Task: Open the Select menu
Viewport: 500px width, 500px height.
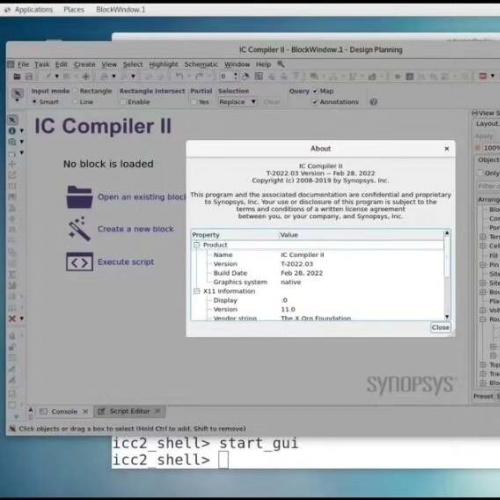Action: pos(133,64)
